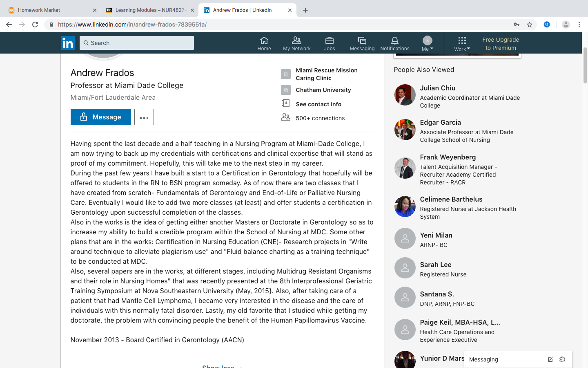
Task: Select the Andrew Frados LinkedIn tab
Action: click(x=247, y=10)
